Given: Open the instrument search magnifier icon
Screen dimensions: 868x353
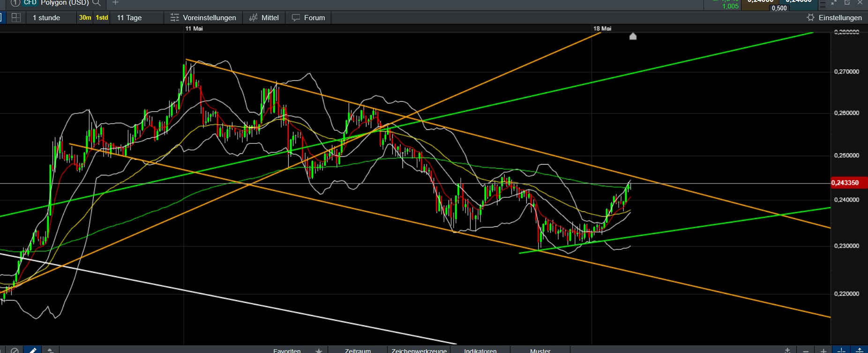Looking at the screenshot, I should point(97,3).
